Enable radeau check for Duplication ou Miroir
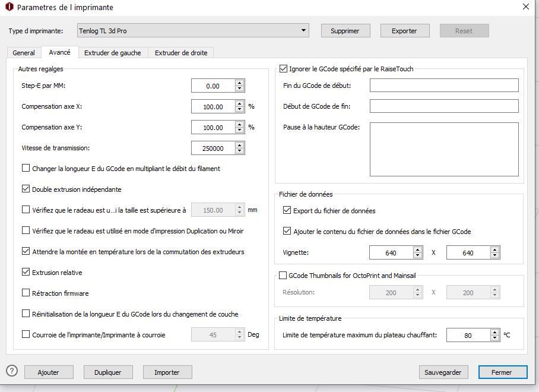539x392 pixels. [x=26, y=230]
